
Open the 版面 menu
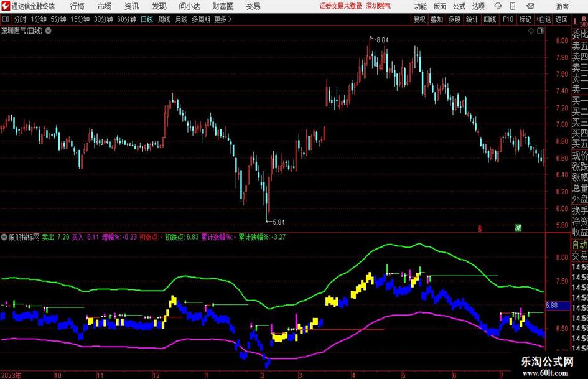coord(439,6)
